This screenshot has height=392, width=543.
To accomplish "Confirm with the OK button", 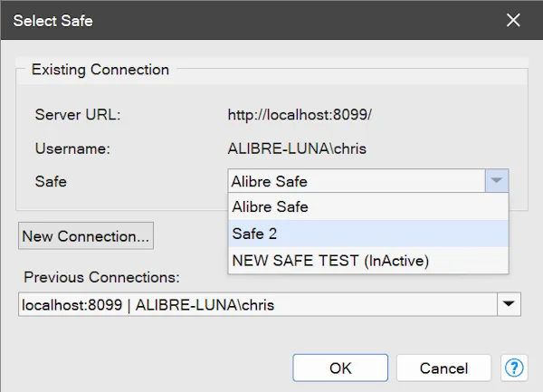I will (x=340, y=368).
